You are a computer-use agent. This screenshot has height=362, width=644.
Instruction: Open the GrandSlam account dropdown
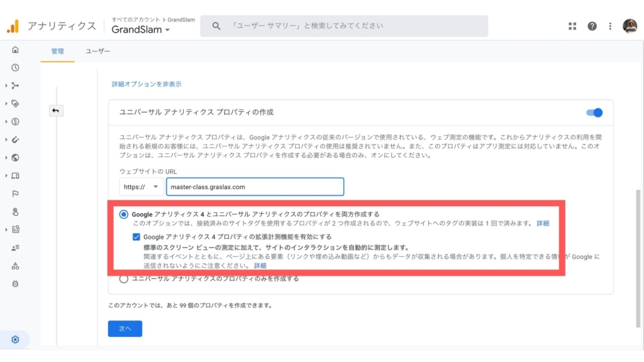[140, 30]
